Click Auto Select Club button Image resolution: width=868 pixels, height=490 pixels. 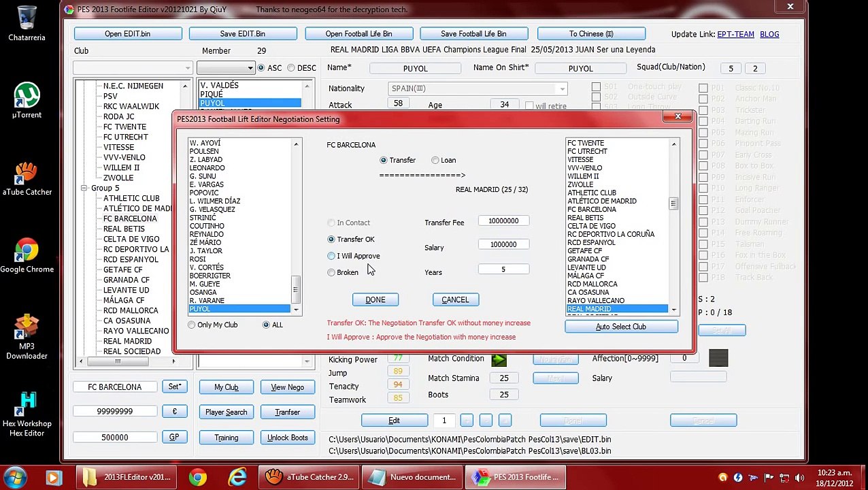(x=621, y=327)
